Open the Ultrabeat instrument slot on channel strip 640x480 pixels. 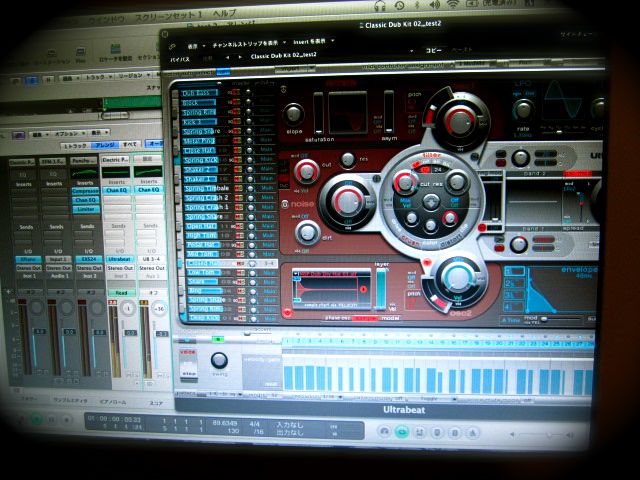(119, 259)
